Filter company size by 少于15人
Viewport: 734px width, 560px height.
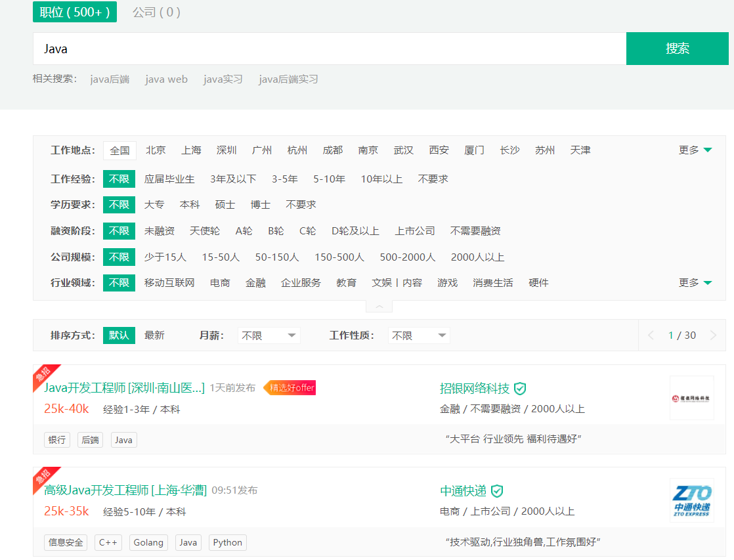pyautogui.click(x=165, y=257)
